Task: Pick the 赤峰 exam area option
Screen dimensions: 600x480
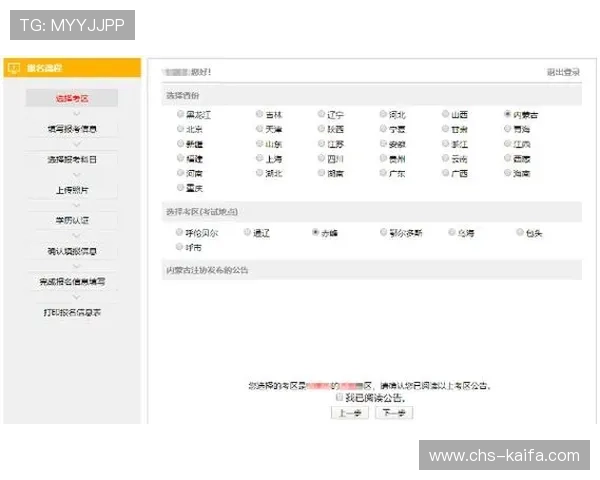Action: point(315,232)
